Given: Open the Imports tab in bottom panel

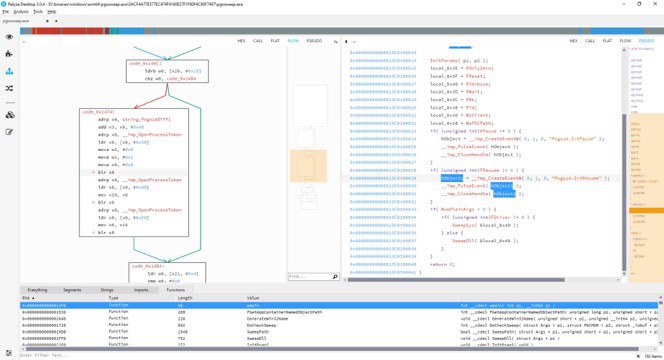Looking at the screenshot, I should tap(141, 290).
